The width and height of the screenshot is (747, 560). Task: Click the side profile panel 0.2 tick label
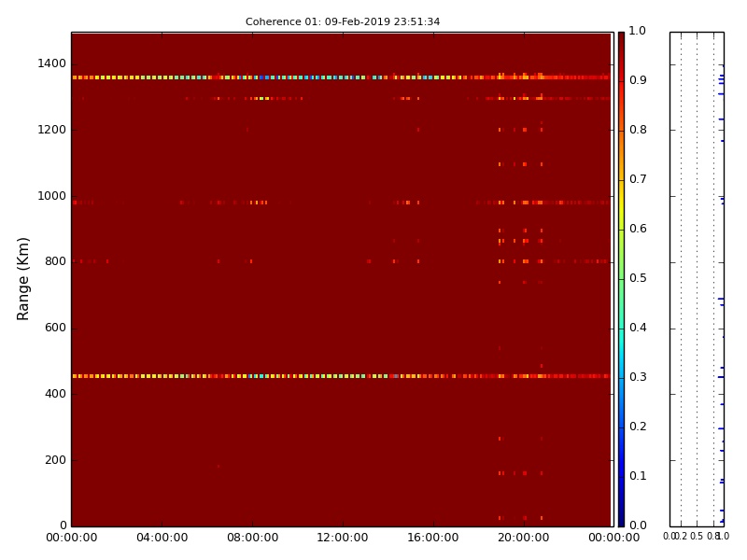(682, 536)
